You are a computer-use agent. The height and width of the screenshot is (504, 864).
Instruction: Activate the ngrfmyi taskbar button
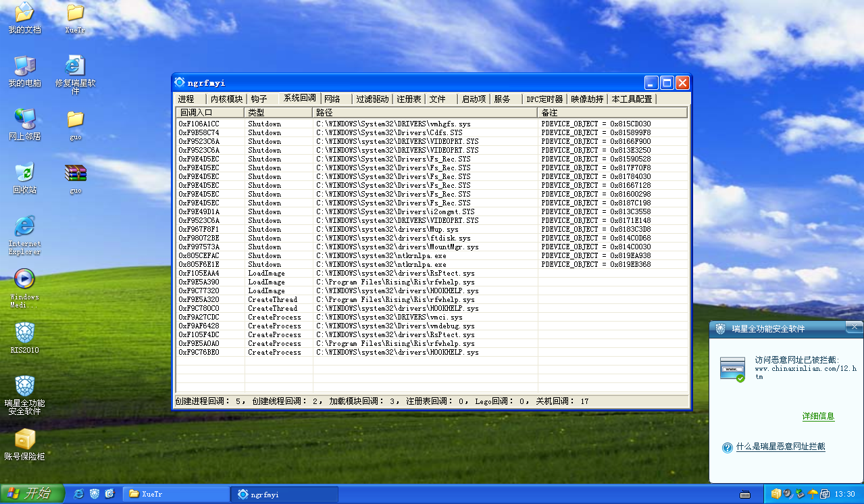coord(284,494)
